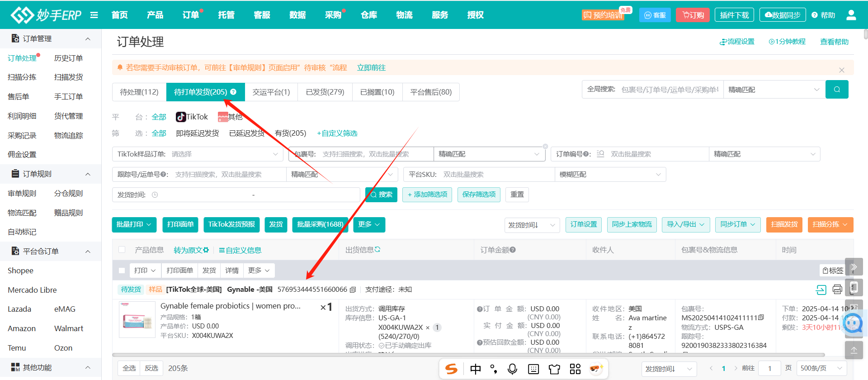Click the 包裹号 search input field
The image size is (868, 380).
pos(377,154)
